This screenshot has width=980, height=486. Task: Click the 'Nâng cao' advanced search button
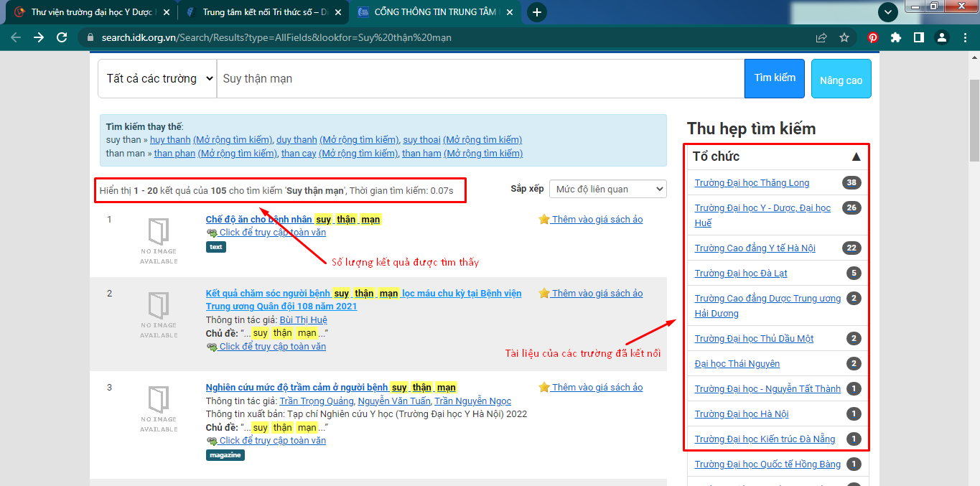point(841,78)
